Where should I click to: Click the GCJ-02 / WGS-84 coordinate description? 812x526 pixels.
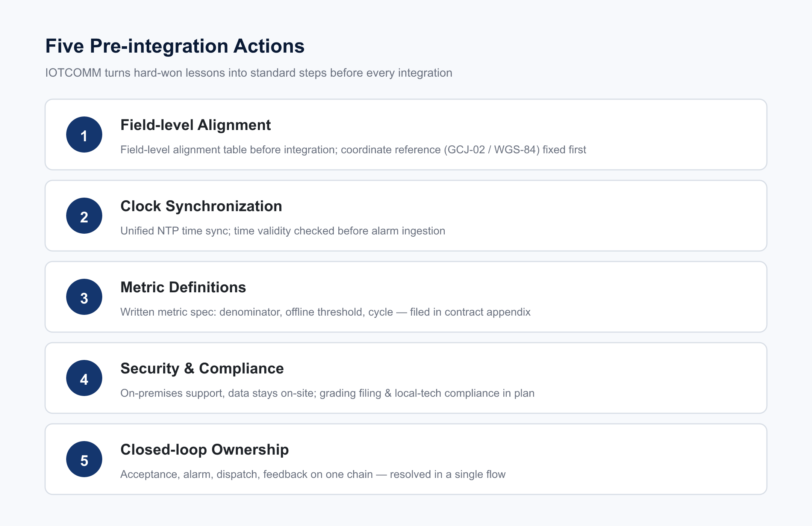[353, 150]
